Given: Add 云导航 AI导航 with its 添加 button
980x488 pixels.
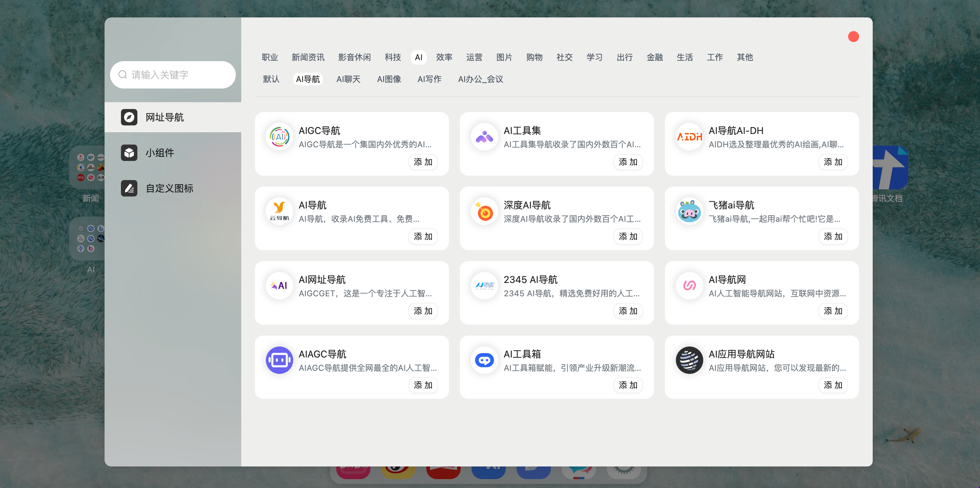Looking at the screenshot, I should pyautogui.click(x=423, y=236).
